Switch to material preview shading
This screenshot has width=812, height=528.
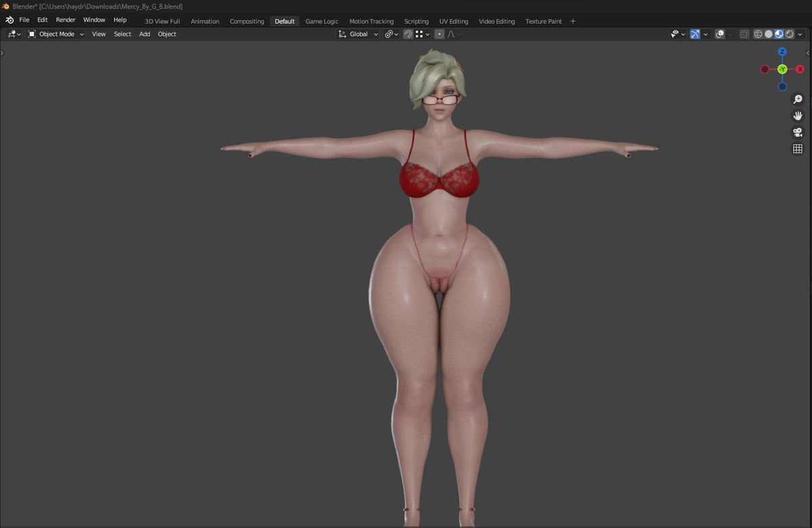[779, 34]
